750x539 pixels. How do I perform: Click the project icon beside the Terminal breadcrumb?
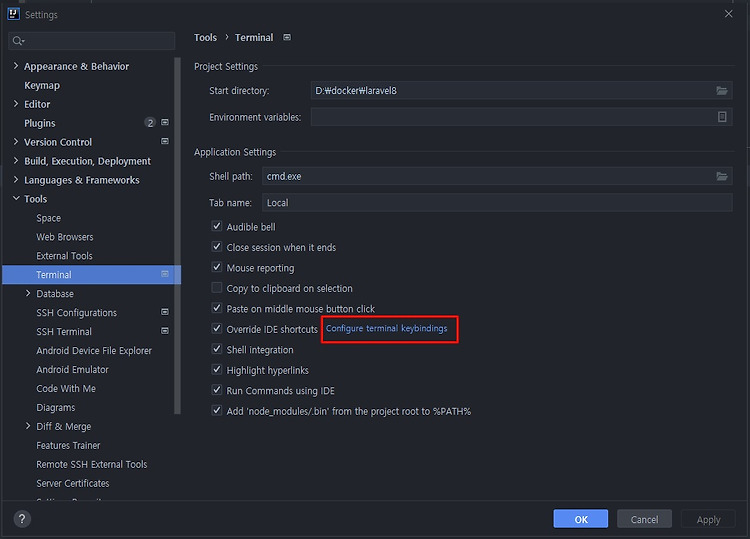(287, 37)
